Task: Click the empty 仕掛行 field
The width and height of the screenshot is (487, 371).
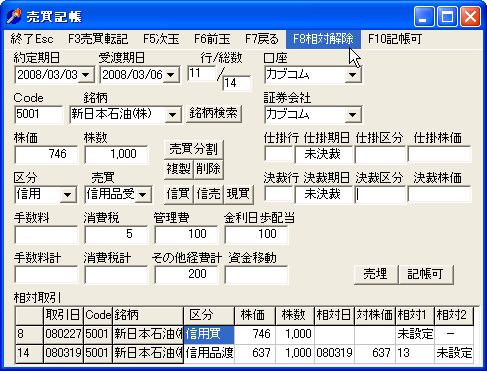Action: 279,155
